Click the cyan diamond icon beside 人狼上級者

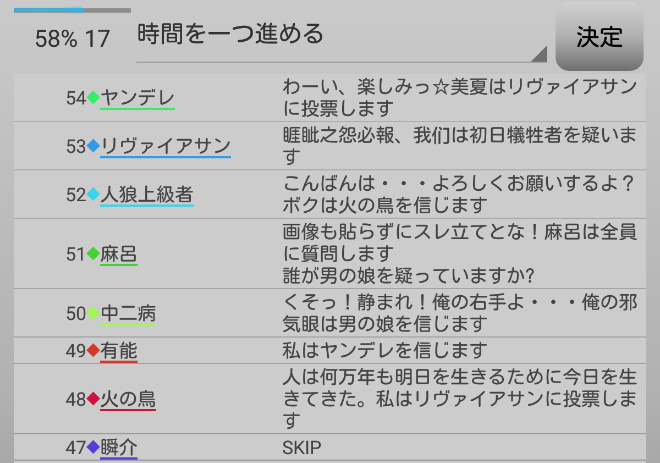(x=94, y=195)
